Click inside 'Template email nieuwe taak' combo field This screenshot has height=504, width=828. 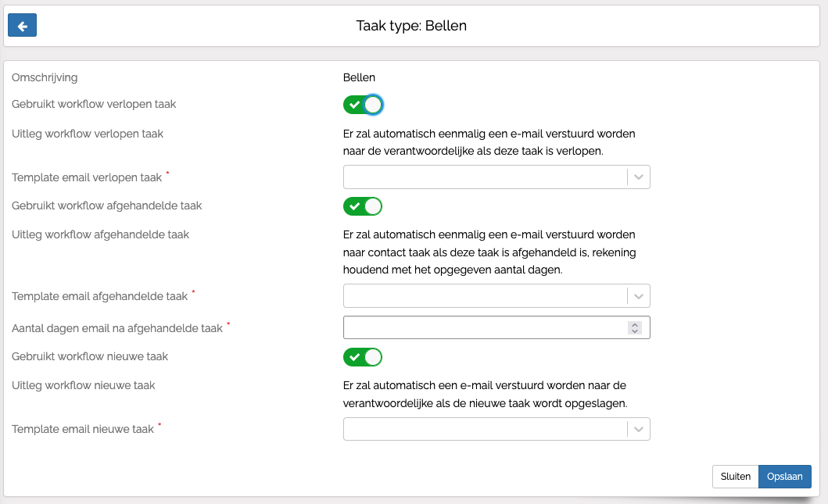click(x=485, y=430)
